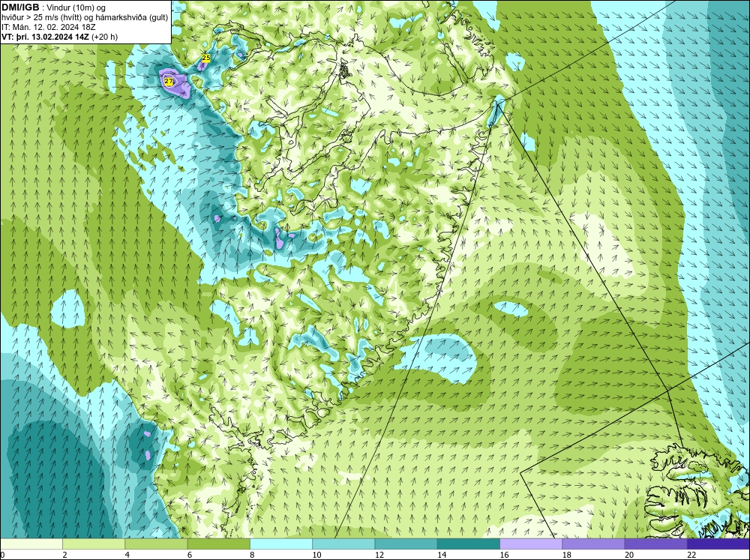Viewport: 750px width, 560px height.
Task: Select the 0–2 m/s palest color swatch
Action: point(31,544)
